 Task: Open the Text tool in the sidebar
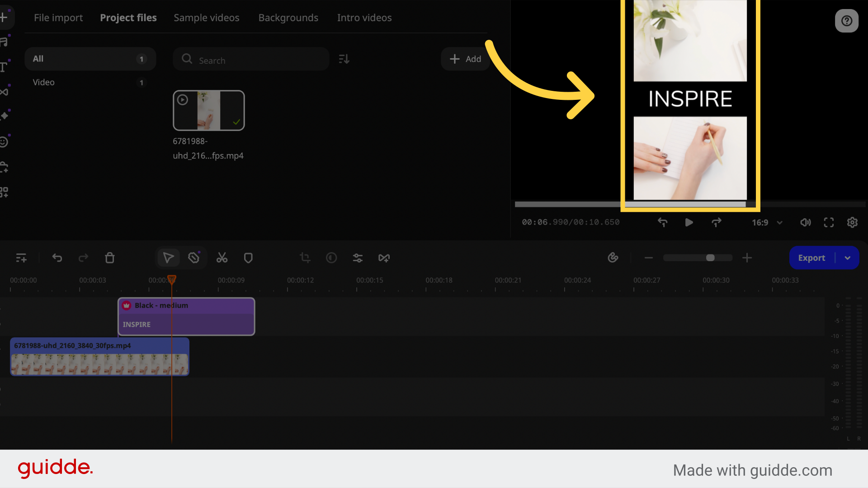pyautogui.click(x=5, y=67)
